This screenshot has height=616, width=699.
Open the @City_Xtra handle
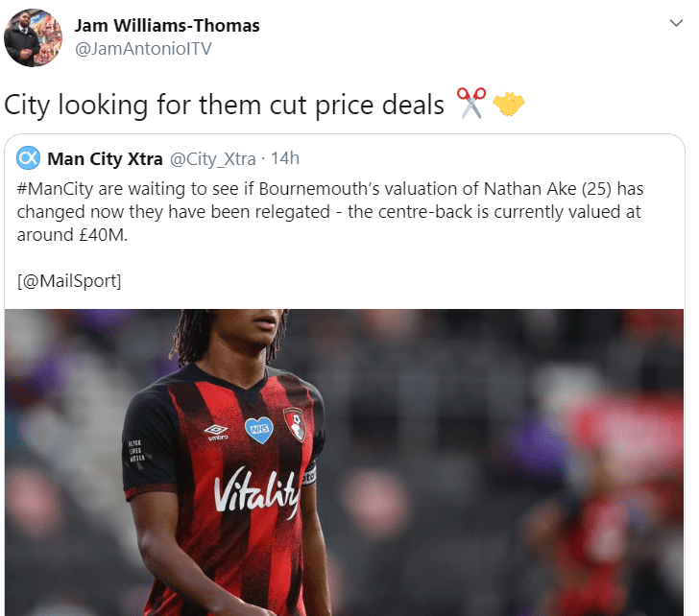pos(212,158)
